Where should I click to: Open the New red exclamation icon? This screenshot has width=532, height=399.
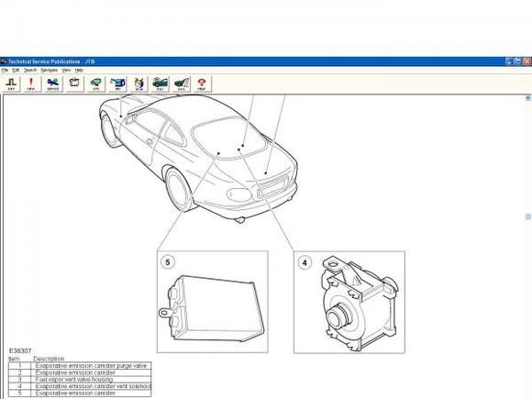(x=31, y=83)
